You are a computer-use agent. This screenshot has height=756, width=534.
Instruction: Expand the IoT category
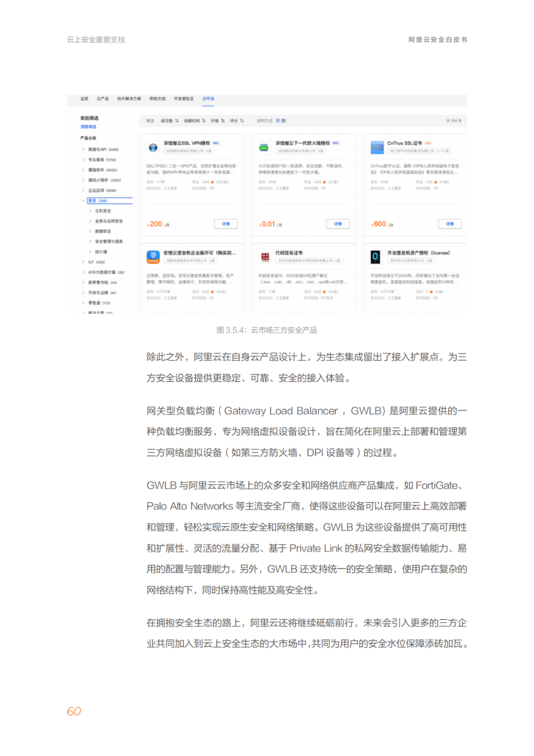(83, 262)
